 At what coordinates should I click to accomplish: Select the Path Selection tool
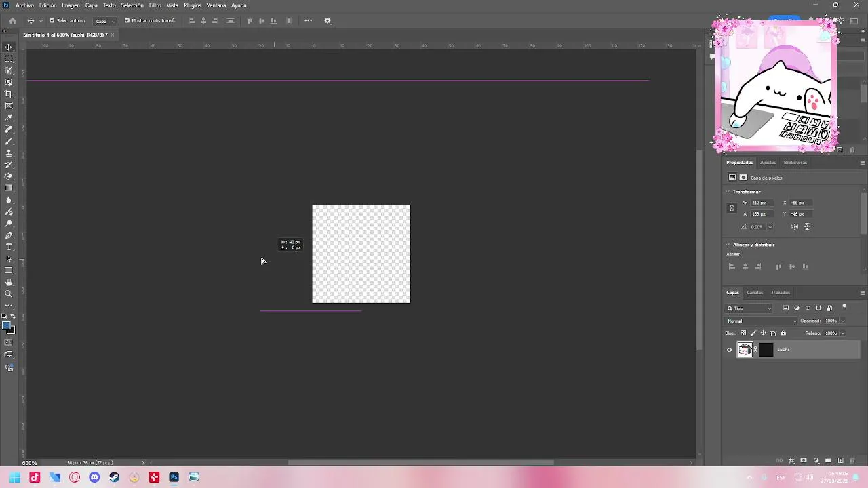pos(9,259)
